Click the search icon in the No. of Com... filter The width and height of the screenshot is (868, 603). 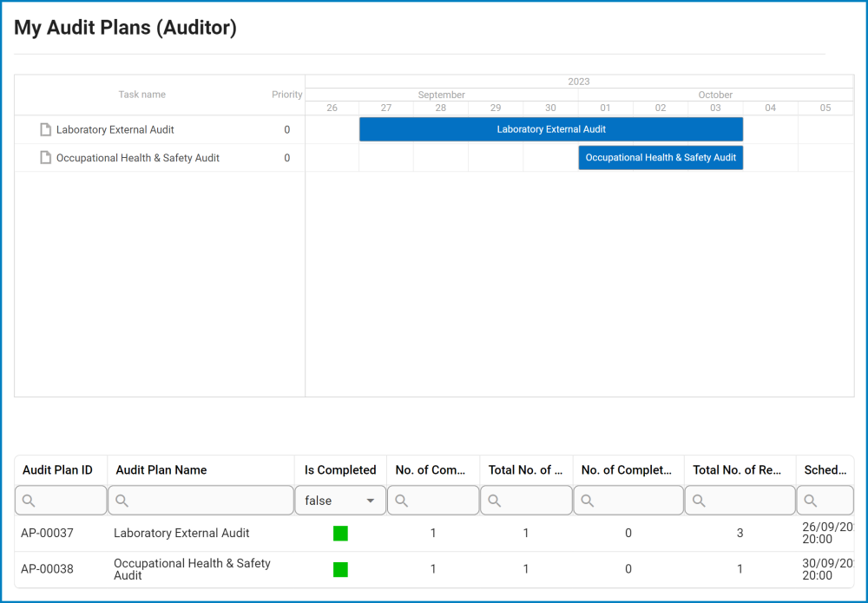click(x=401, y=500)
